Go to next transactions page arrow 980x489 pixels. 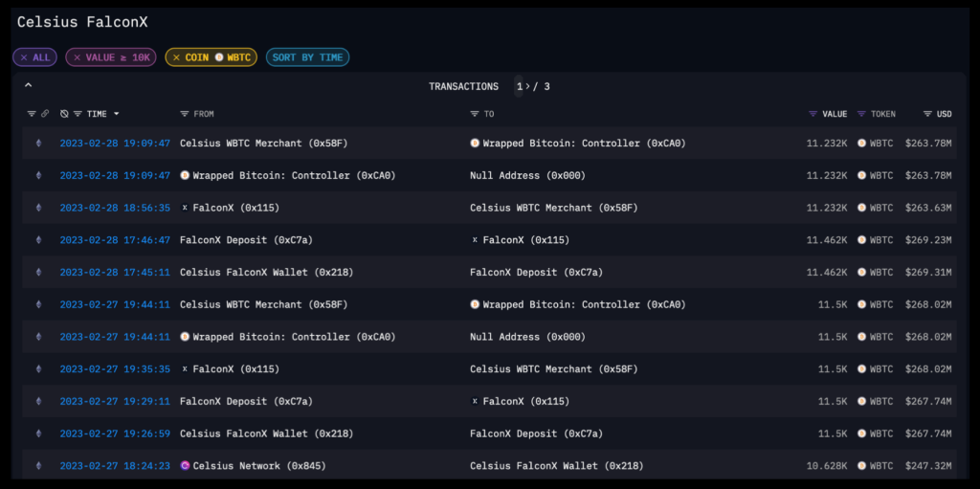tap(527, 86)
